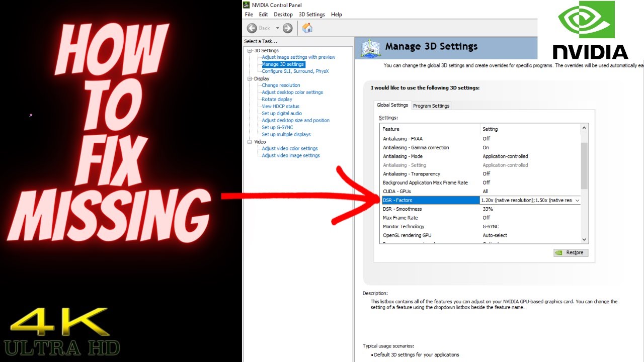Open Adjust video color settings
The width and height of the screenshot is (644, 362).
(x=290, y=149)
